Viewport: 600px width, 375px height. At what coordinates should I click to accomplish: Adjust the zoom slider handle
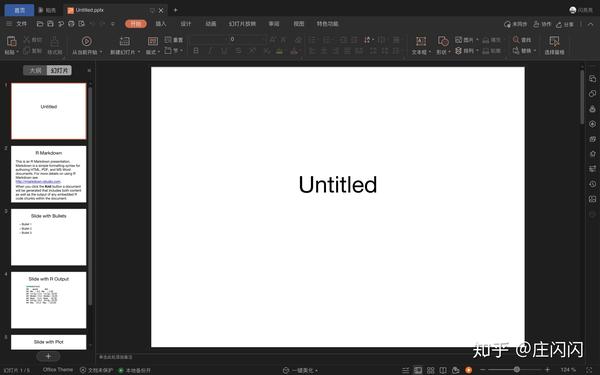pos(517,370)
